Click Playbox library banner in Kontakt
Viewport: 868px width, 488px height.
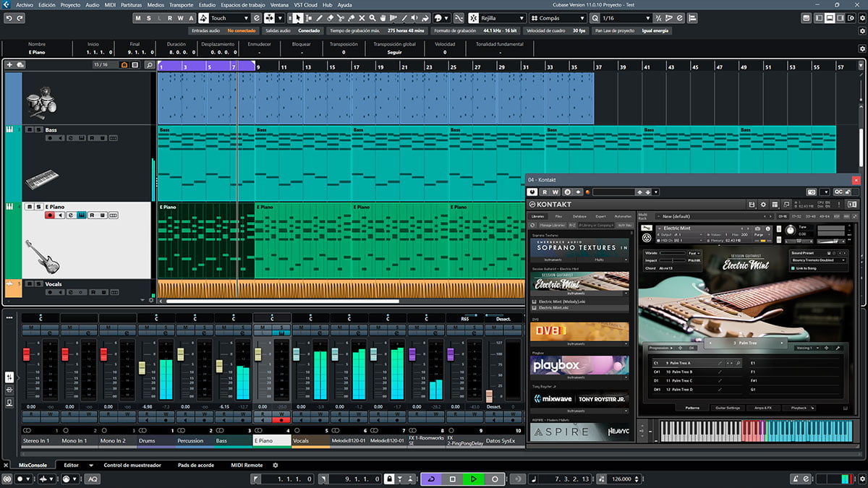click(x=580, y=365)
